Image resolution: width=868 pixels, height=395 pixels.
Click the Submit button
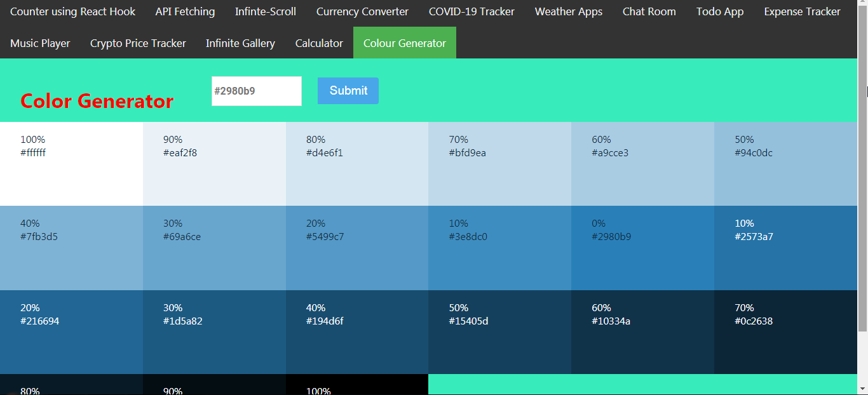pyautogui.click(x=348, y=91)
